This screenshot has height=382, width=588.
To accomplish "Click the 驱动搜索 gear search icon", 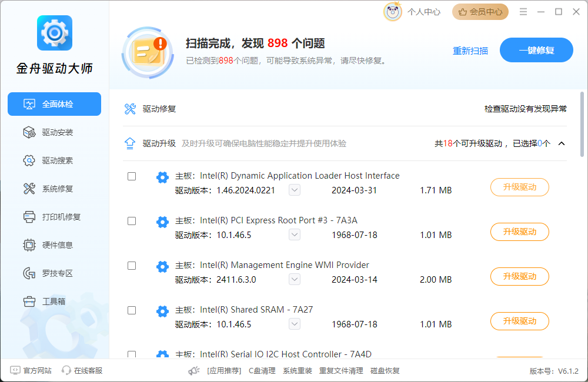I will 29,160.
